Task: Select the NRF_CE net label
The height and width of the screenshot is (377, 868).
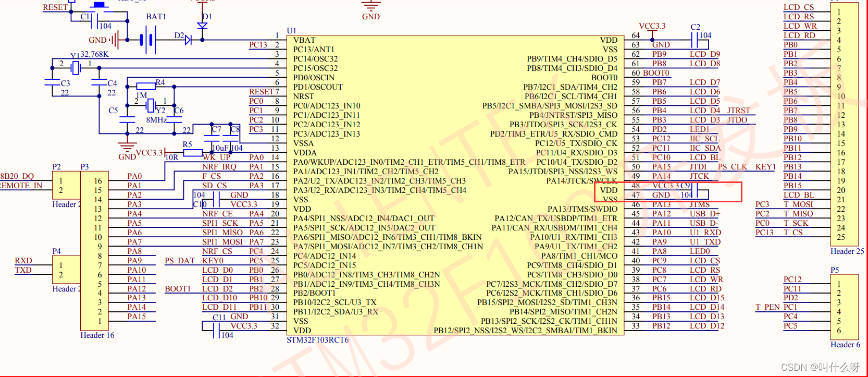Action: click(x=217, y=214)
